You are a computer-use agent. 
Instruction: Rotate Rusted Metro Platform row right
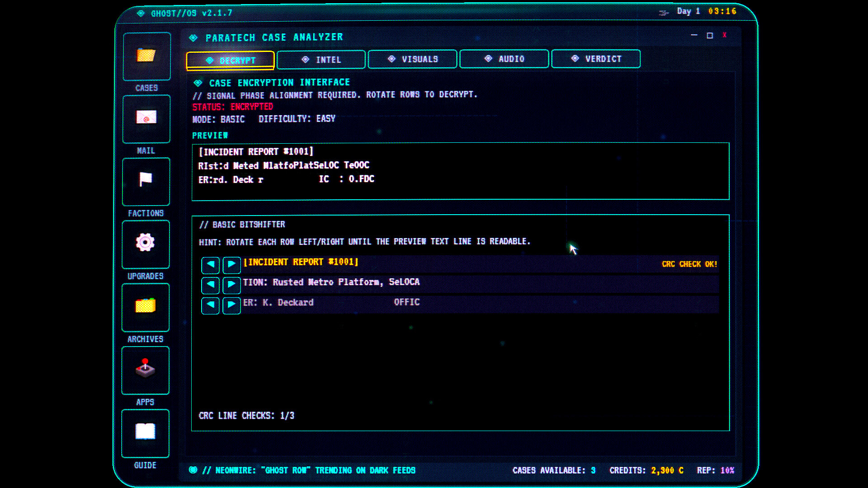click(231, 285)
